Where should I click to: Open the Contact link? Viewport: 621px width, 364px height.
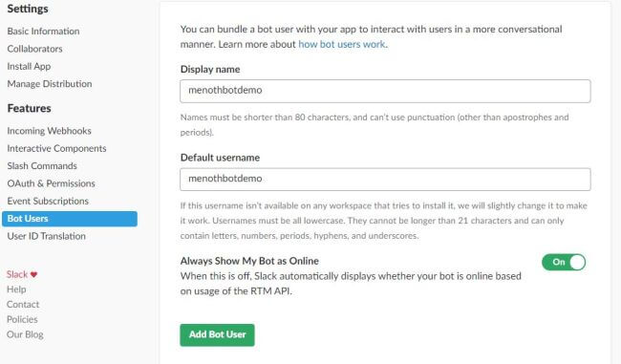point(23,305)
